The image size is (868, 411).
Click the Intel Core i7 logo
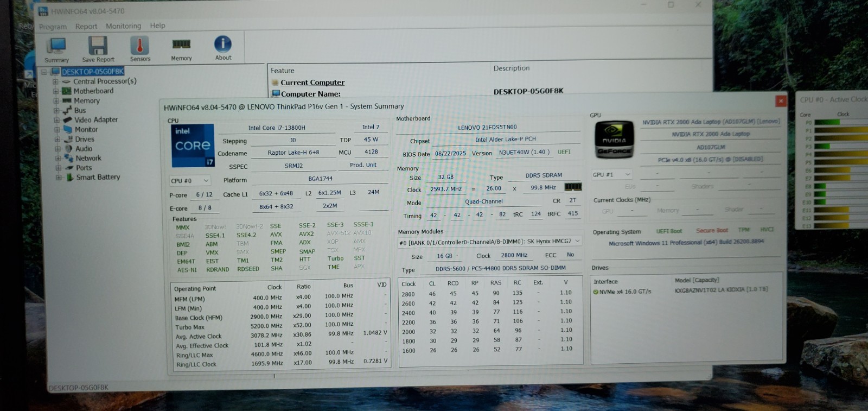click(193, 146)
